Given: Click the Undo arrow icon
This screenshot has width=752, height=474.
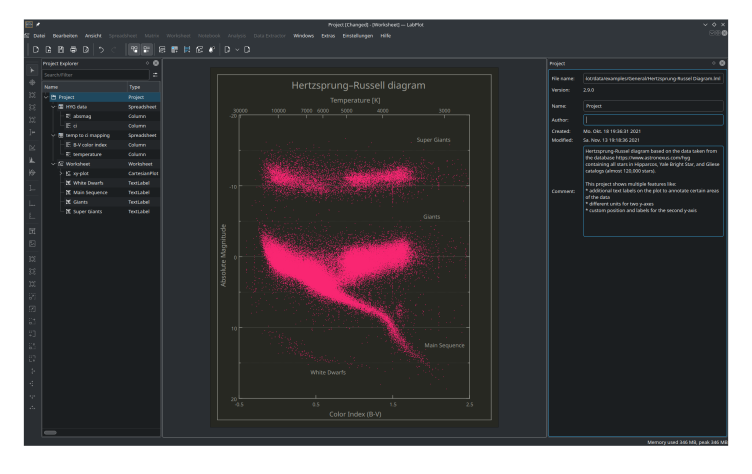Looking at the screenshot, I should pyautogui.click(x=101, y=49).
